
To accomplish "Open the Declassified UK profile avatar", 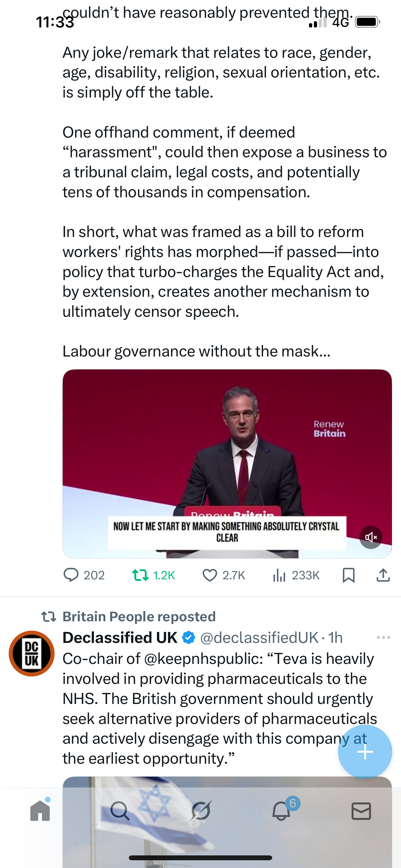I will pos(32,653).
